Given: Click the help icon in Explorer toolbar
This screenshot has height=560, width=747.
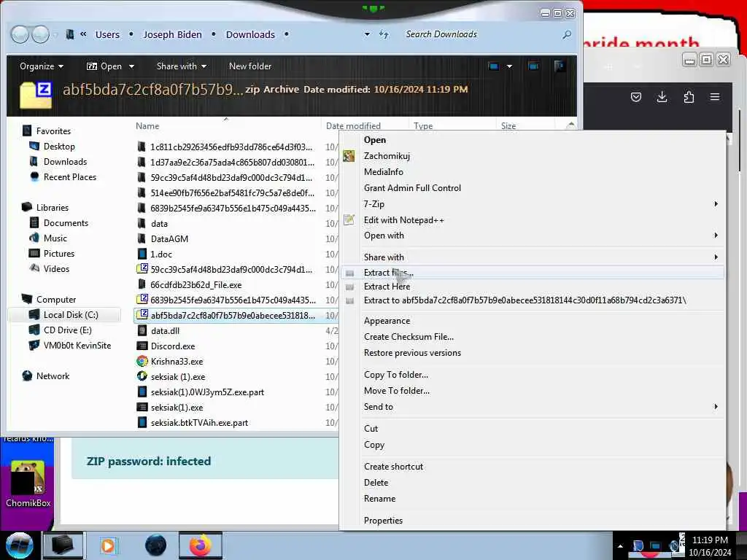Looking at the screenshot, I should coord(560,66).
